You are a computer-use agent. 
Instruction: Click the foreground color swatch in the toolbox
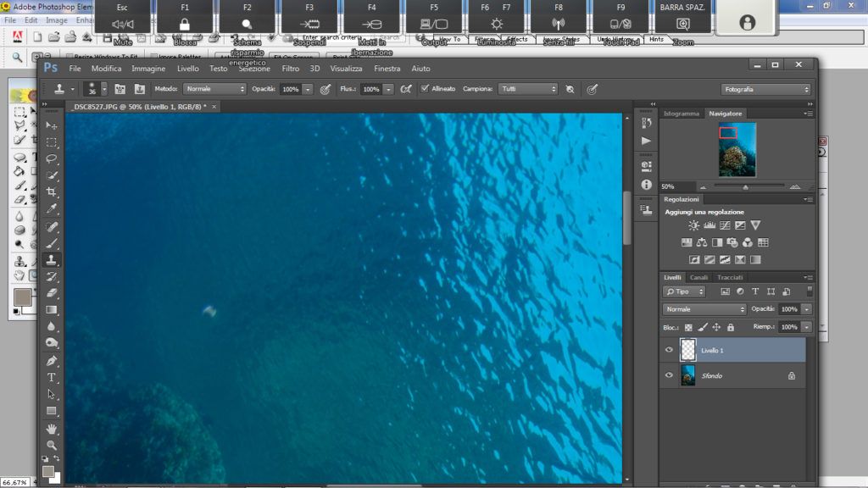[48, 471]
